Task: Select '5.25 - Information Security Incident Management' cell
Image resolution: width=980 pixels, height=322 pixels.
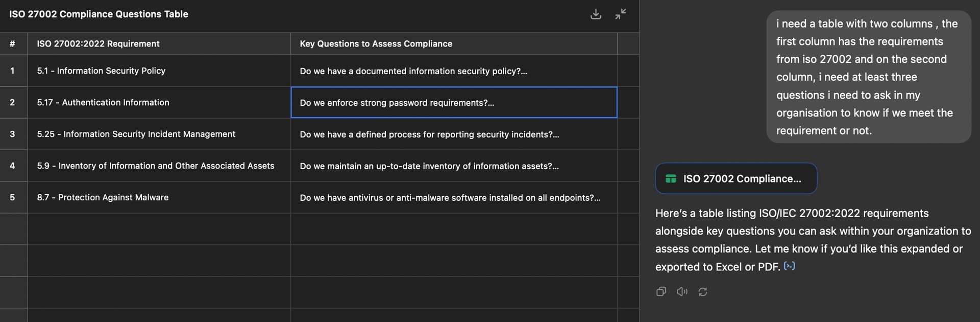Action: [x=159, y=134]
